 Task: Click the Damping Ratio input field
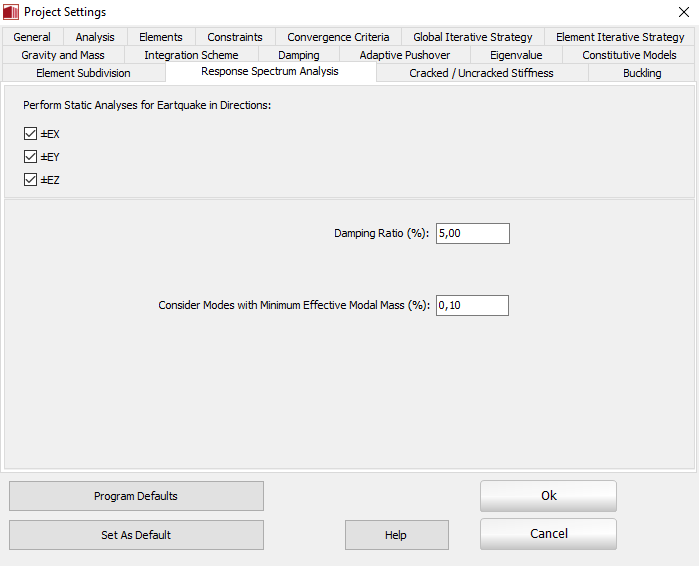(x=472, y=233)
